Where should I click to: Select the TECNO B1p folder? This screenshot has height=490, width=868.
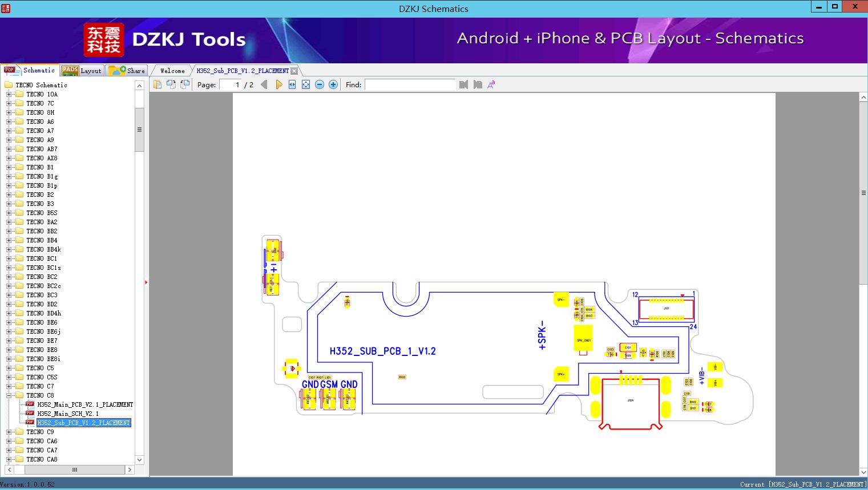tap(42, 185)
